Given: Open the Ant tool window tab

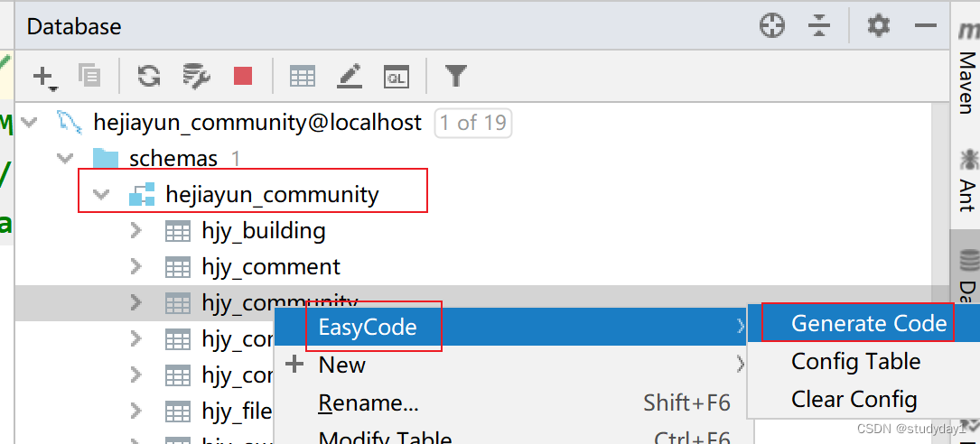Looking at the screenshot, I should [968, 181].
